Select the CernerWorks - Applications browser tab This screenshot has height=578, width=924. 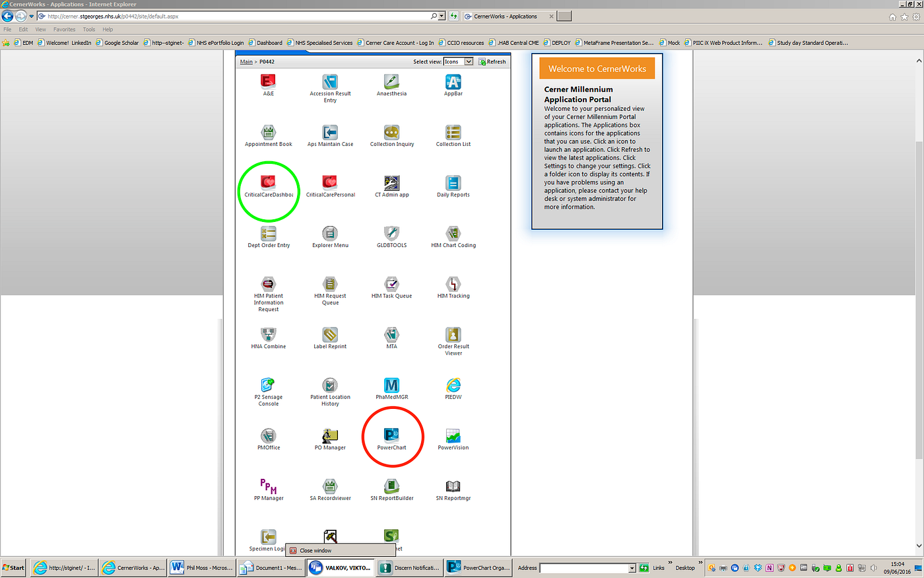[509, 17]
